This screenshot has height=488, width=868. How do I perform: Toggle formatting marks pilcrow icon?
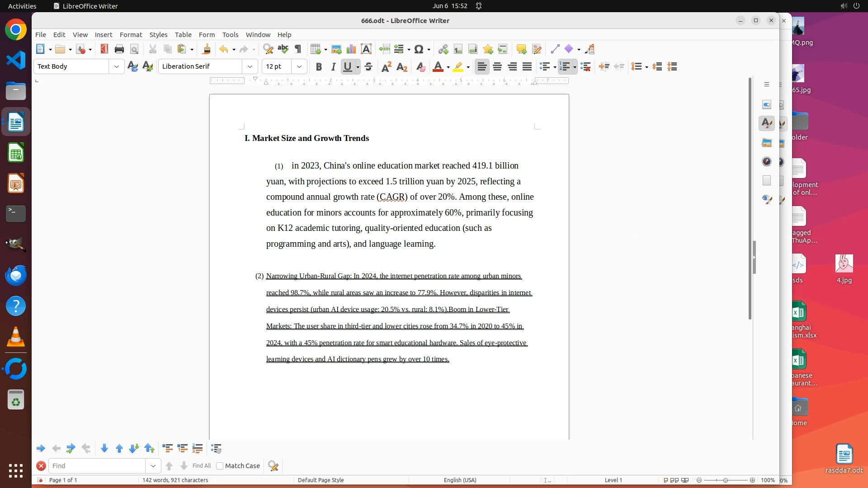[298, 49]
